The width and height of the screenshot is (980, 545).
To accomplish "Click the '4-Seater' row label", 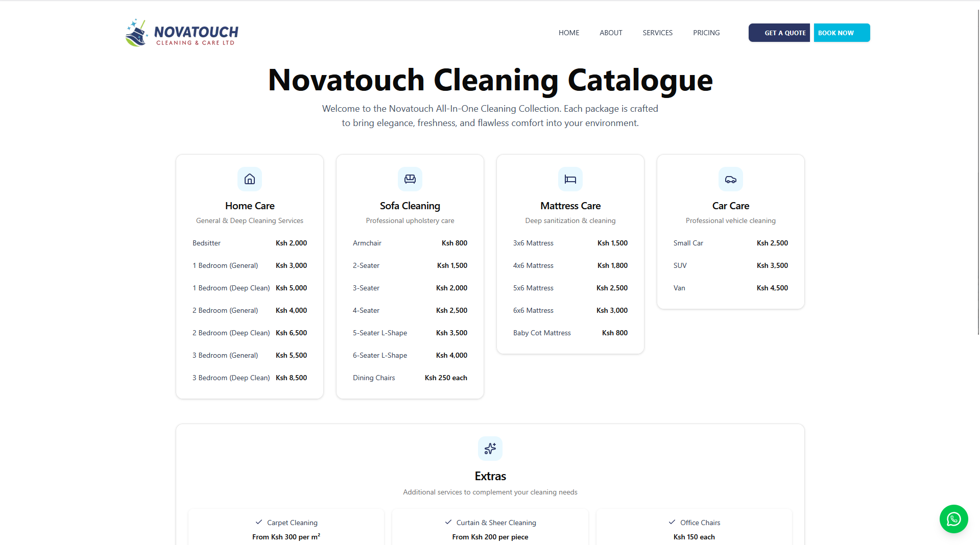I will (366, 310).
